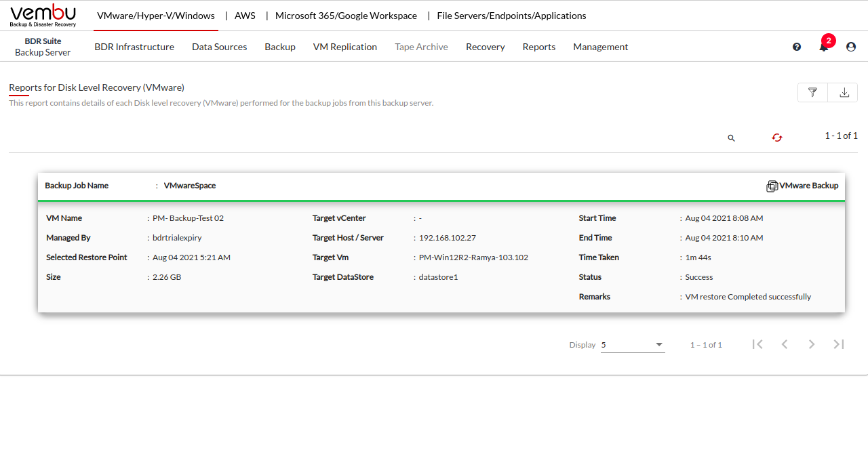
Task: Open File Servers/Endpoints/Applications tab
Action: [x=511, y=16]
